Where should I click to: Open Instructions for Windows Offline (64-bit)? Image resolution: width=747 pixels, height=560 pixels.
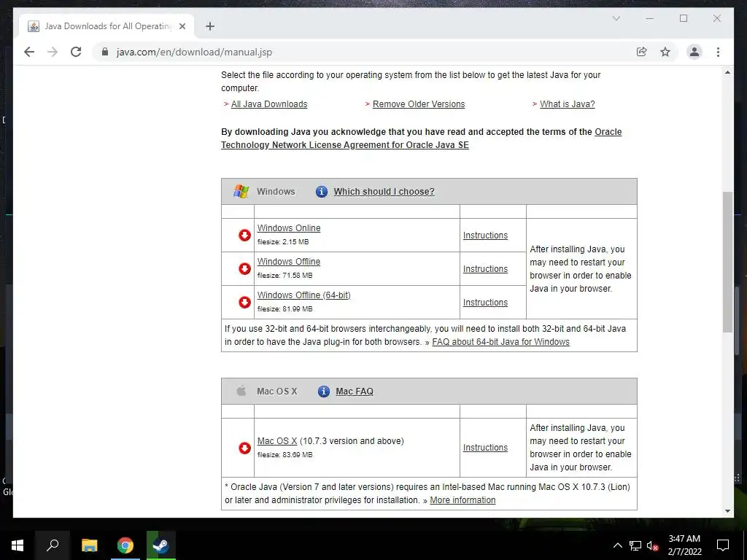[x=485, y=303]
